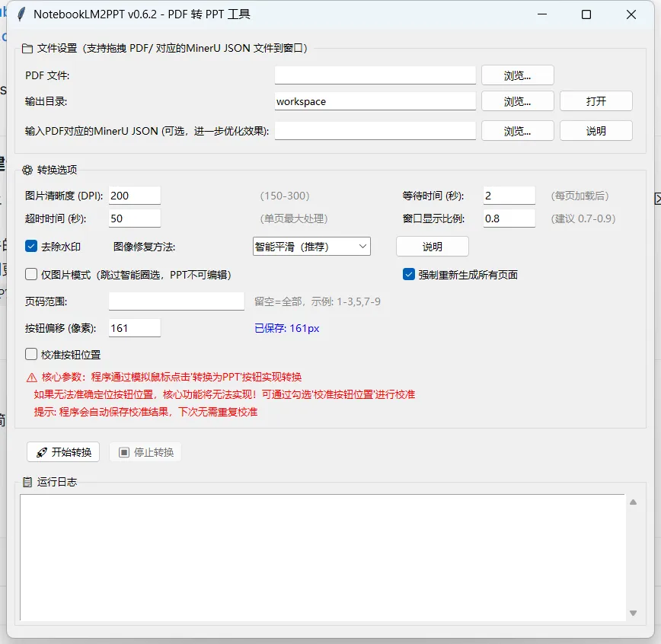The width and height of the screenshot is (661, 644).
Task: Enable 仅图片模式 checkbox
Action: pyautogui.click(x=31, y=274)
